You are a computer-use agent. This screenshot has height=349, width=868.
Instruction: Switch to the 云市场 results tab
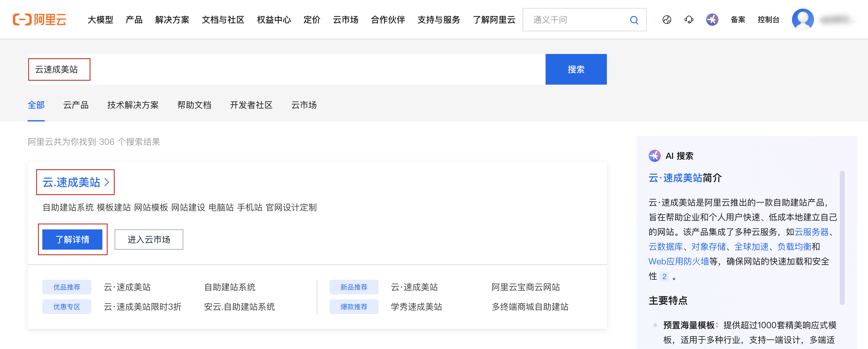pyautogui.click(x=304, y=105)
